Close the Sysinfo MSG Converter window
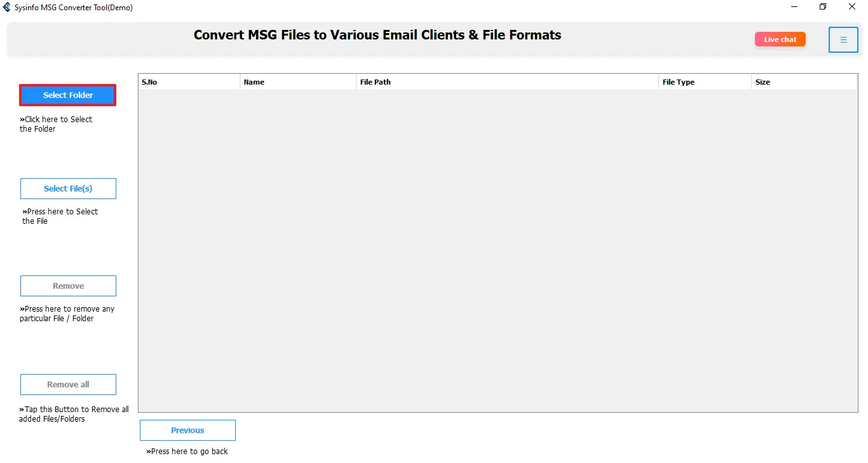 (851, 7)
